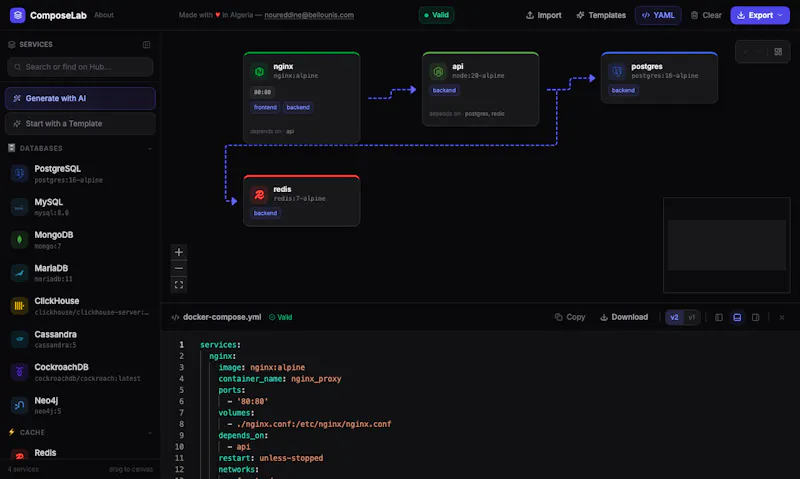Image resolution: width=800 pixels, height=479 pixels.
Task: Click the postgres node backend tag
Action: pyautogui.click(x=623, y=90)
